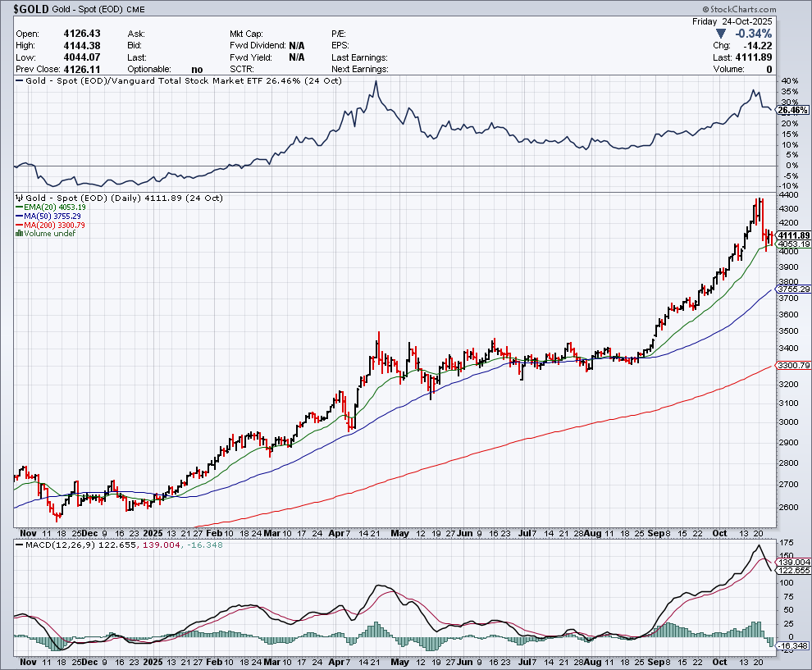Open the StockCharts.com watermark link
The height and width of the screenshot is (670, 812).
click(x=771, y=10)
